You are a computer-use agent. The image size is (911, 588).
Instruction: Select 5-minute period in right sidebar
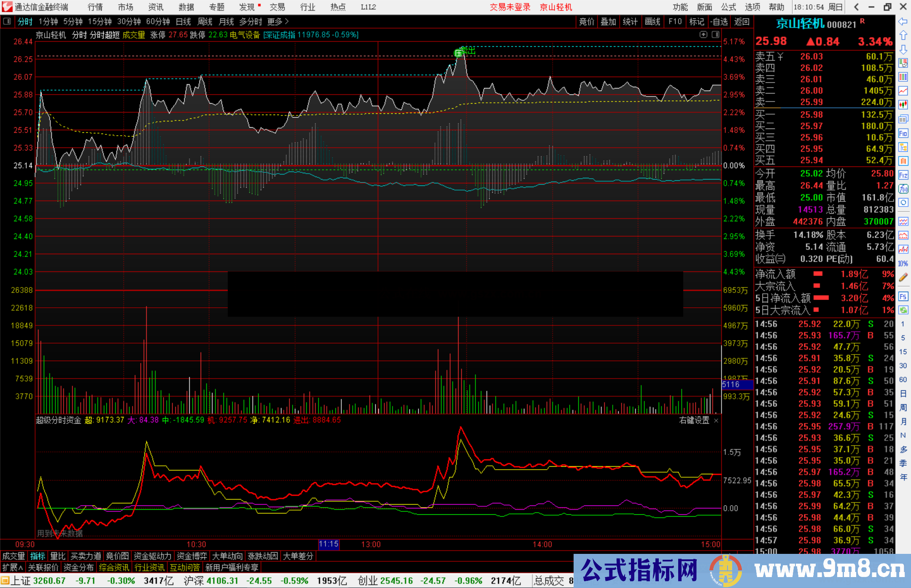[903, 338]
